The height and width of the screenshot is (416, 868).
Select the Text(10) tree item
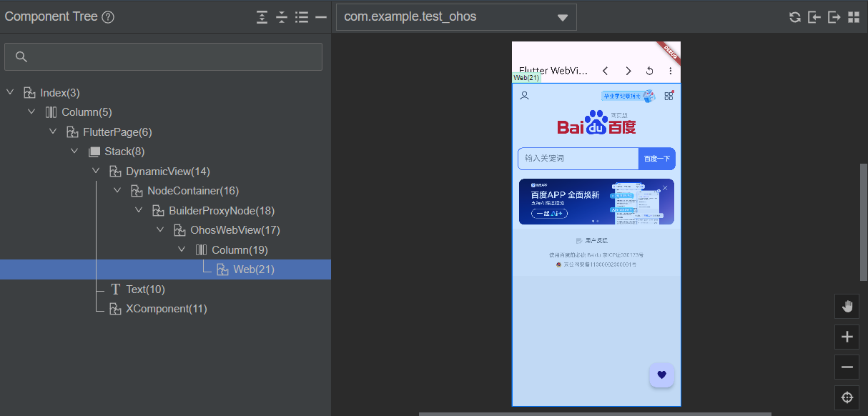(145, 289)
